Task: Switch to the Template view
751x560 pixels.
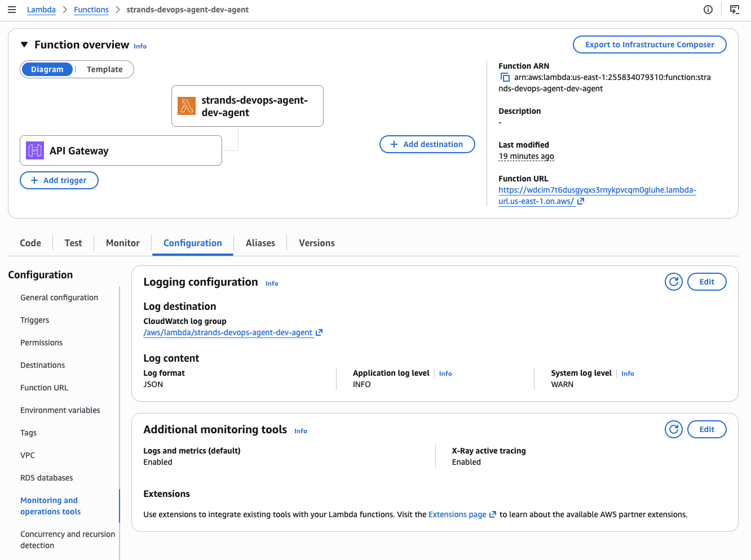Action: click(x=105, y=69)
